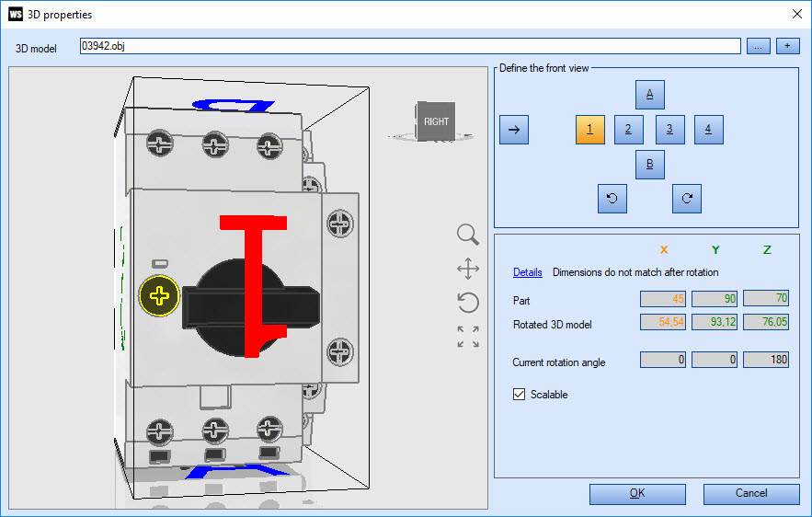Click the rotation angle Z value 180

[766, 360]
